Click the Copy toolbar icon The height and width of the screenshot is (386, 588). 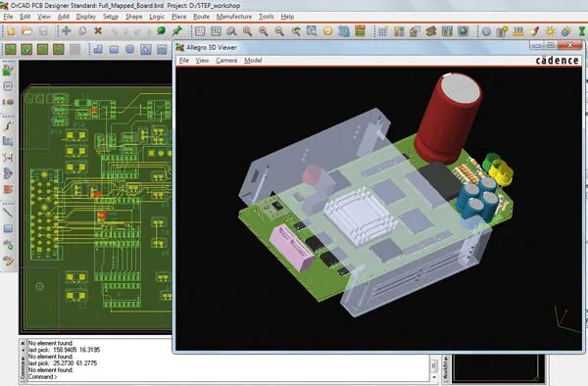click(x=82, y=31)
